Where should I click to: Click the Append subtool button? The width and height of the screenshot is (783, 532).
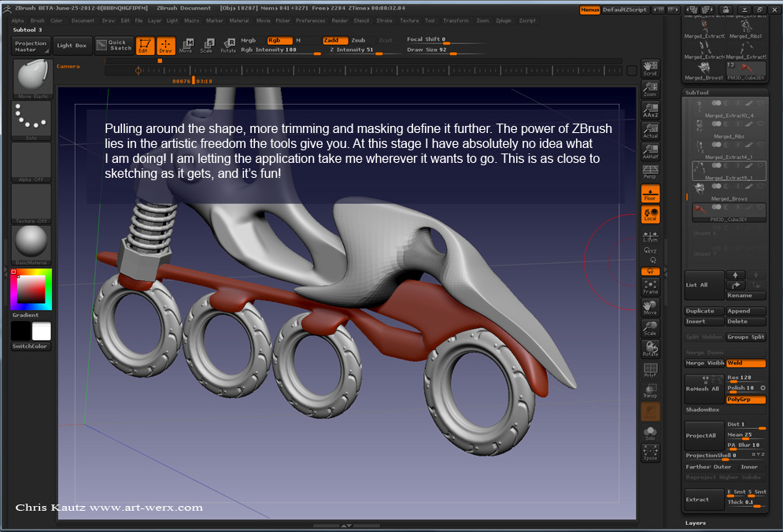tap(745, 311)
